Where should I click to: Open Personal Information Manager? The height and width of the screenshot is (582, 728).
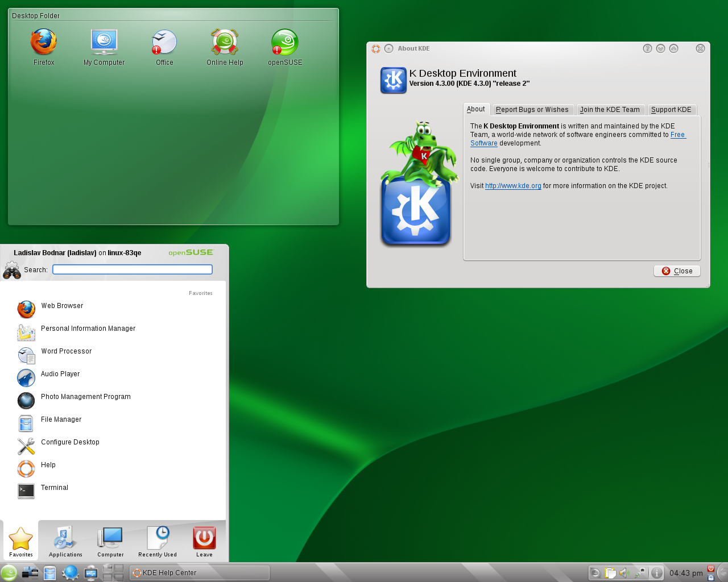tap(114, 332)
